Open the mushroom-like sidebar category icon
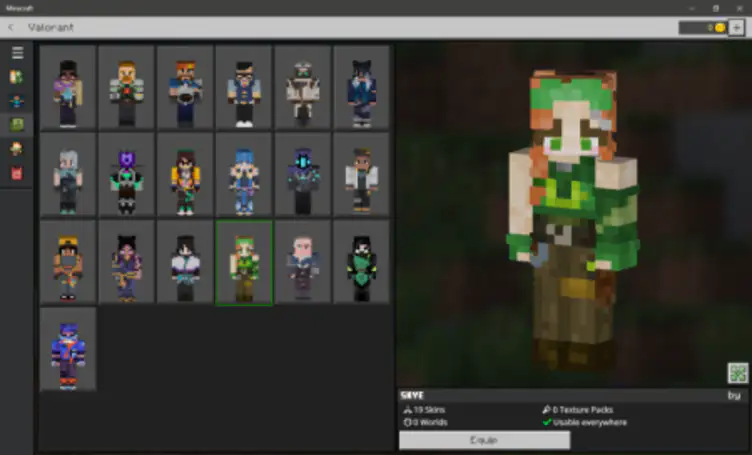Viewport: 752px width, 455px height. coord(17,149)
